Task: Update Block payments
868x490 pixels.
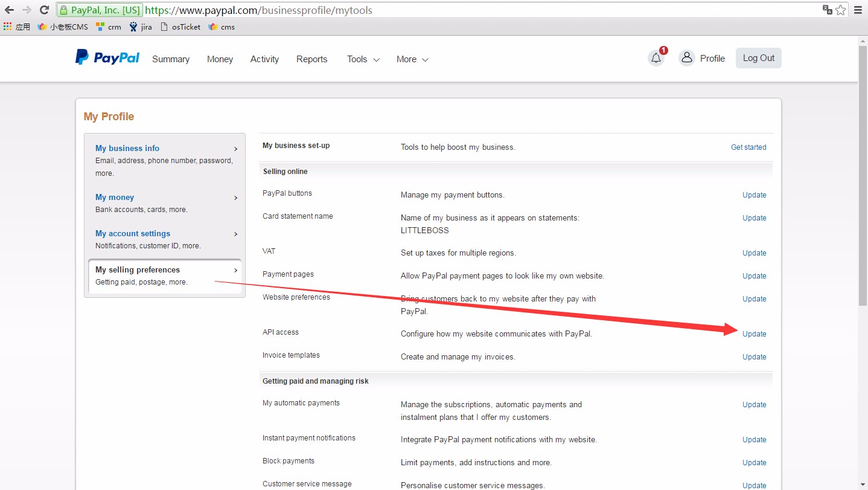Action: 754,463
